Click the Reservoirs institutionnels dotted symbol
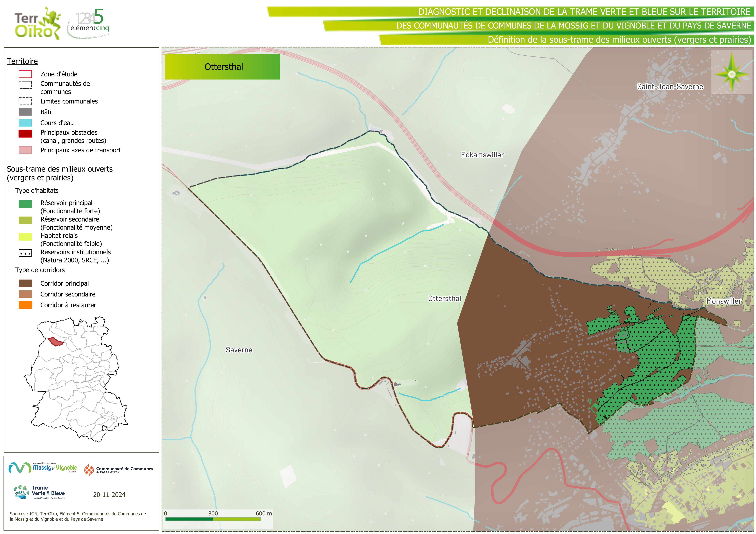Screen dimensions: 756x534 click(25, 253)
